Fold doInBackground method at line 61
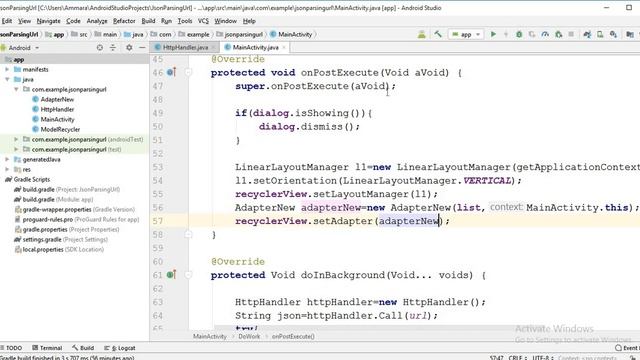 (x=188, y=275)
